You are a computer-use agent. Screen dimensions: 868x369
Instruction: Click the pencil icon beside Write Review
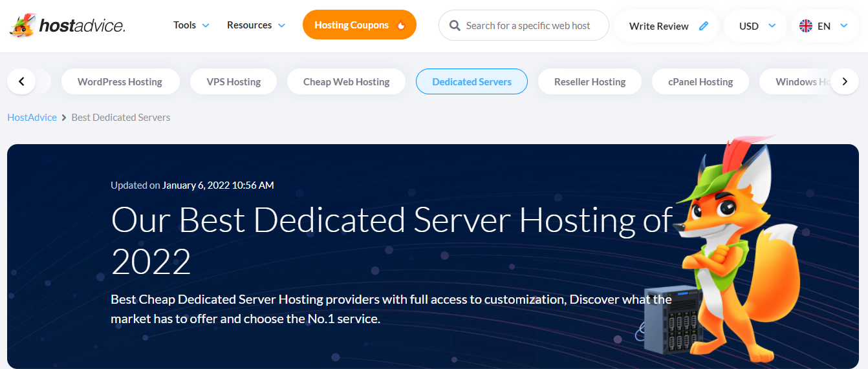704,26
